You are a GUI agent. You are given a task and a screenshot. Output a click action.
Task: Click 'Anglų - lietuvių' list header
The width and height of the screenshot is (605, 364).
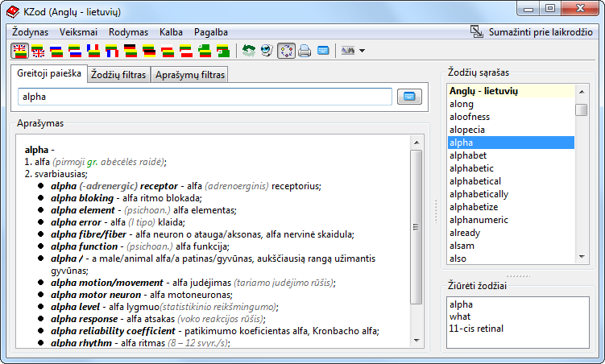511,91
